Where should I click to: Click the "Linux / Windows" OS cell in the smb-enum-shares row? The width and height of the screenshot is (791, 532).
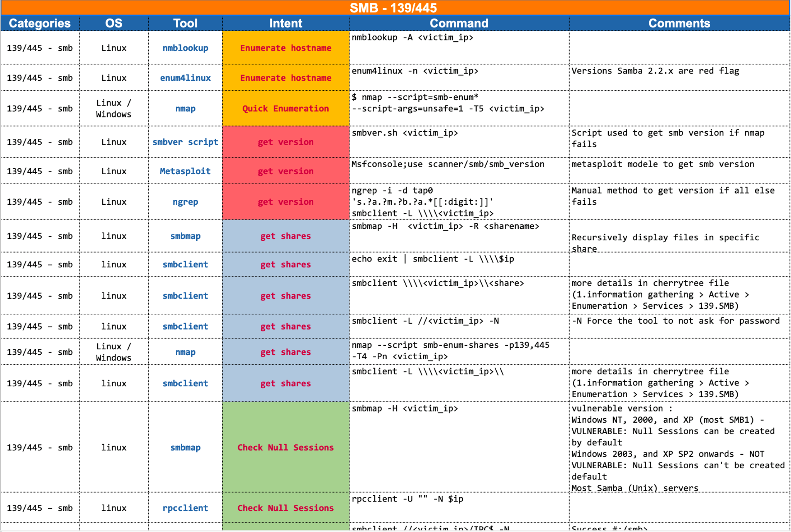(114, 352)
